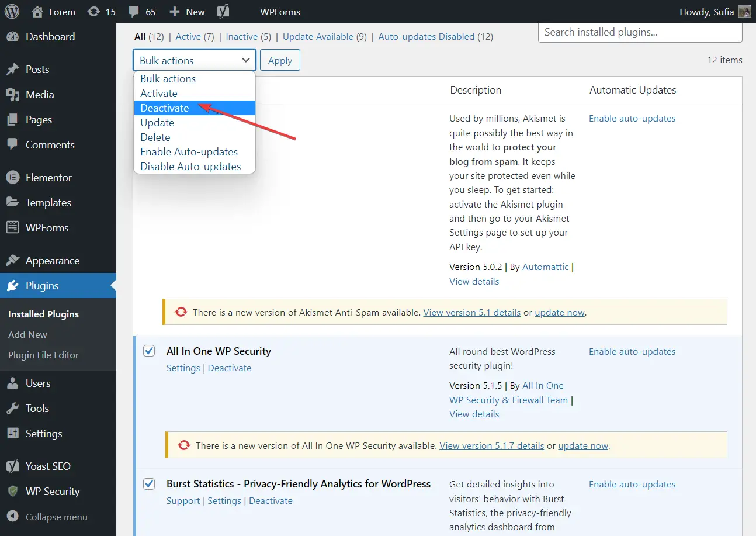Show All (12) plugins filter
The width and height of the screenshot is (756, 536).
click(x=149, y=36)
